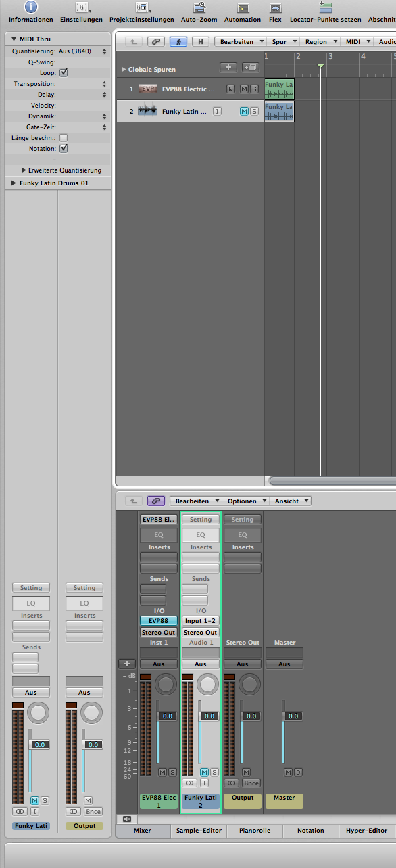
Task: Toggle the link button in arrange header
Action: 157,41
